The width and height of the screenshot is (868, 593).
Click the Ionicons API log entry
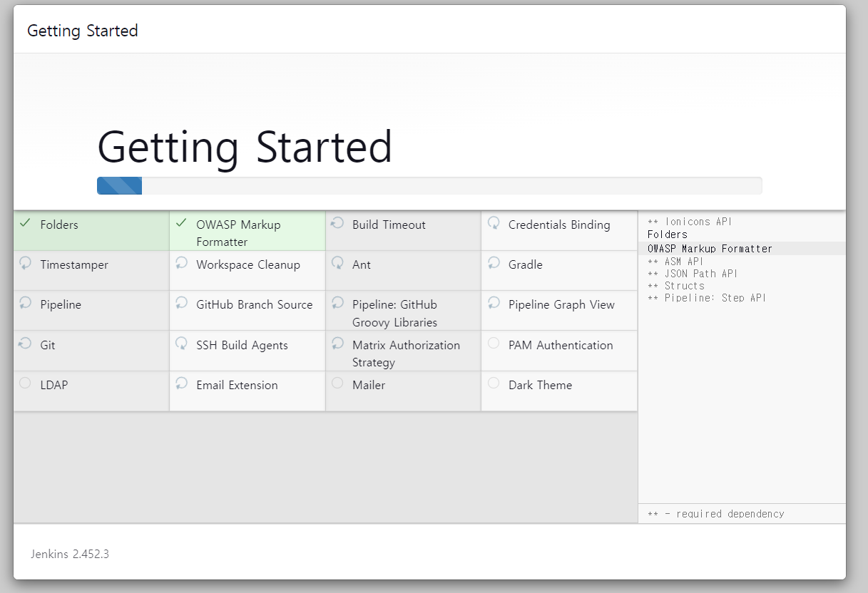pos(690,222)
